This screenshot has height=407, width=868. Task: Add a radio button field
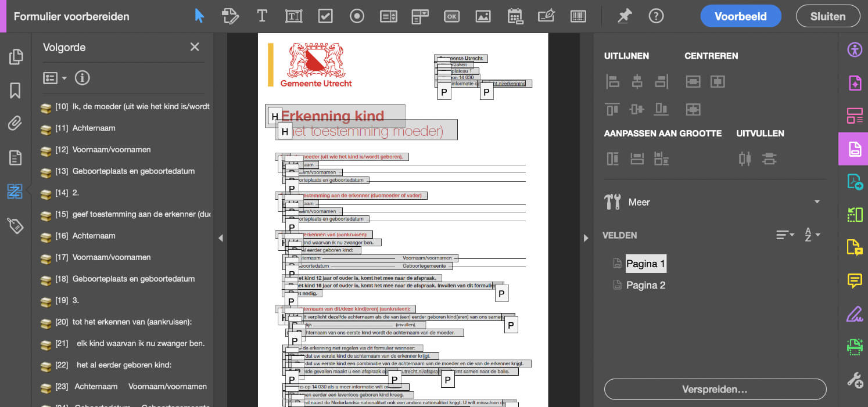click(357, 16)
